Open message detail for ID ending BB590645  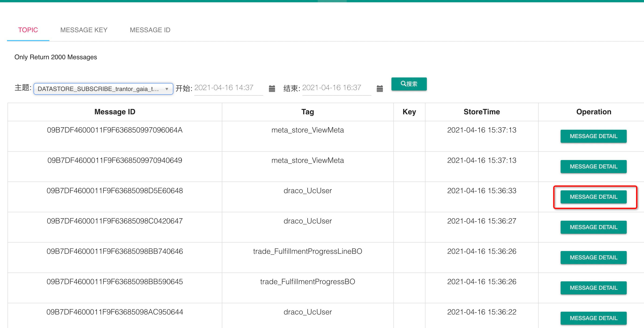click(x=593, y=288)
